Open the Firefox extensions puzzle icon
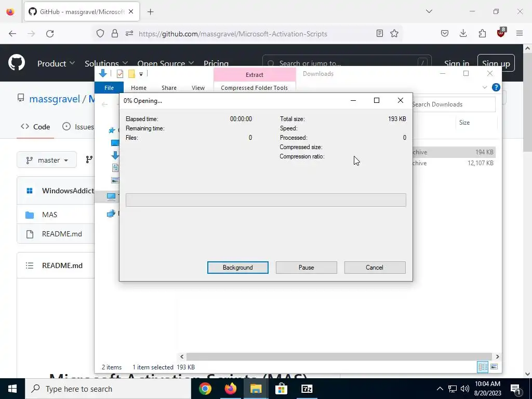Screen dimensions: 532x399 pos(482,33)
